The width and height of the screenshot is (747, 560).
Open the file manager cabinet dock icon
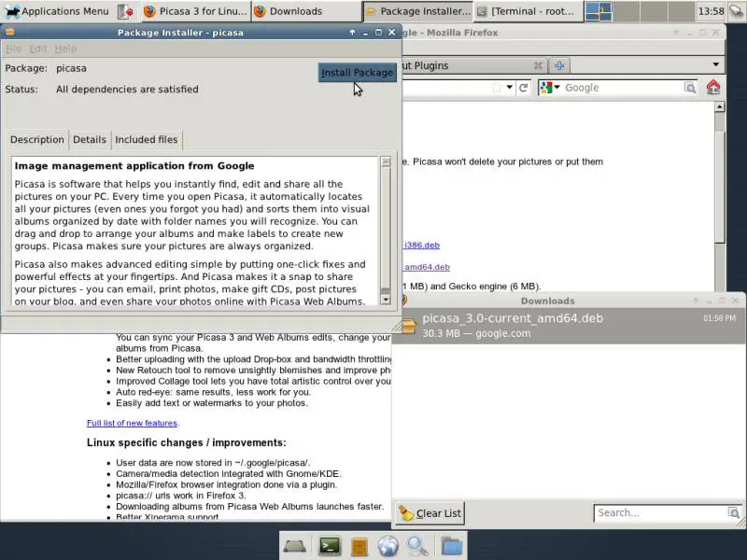pyautogui.click(x=359, y=546)
